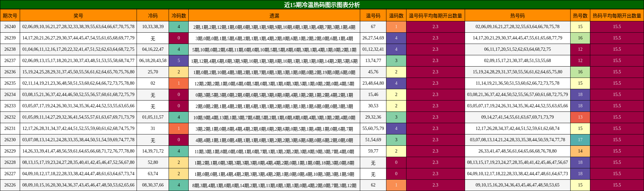Select cold codes cell 01,05,11,57
The height and width of the screenshot is (191, 644).
coord(153,117)
